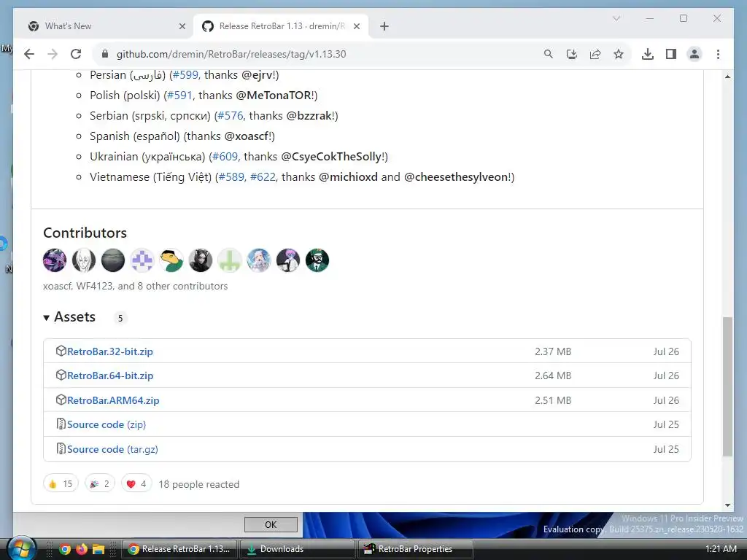Bookmark this tab with the star
747x560 pixels.
[x=619, y=54]
